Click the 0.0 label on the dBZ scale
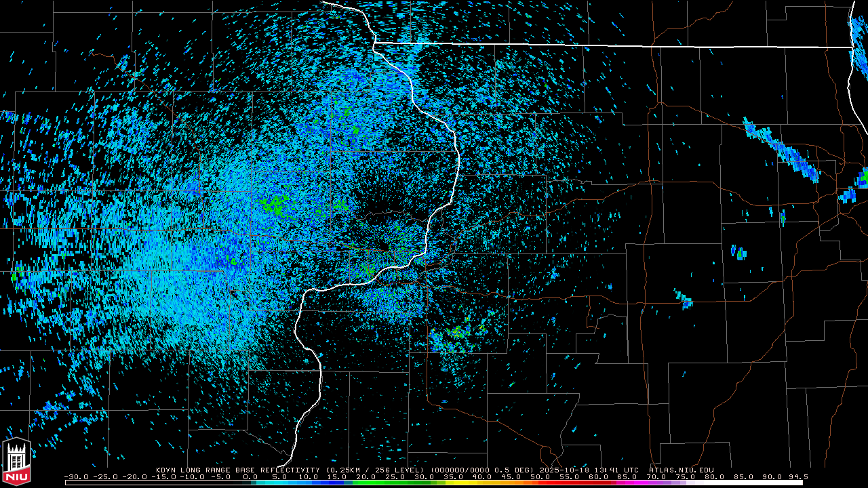This screenshot has height=488, width=868. (250, 476)
